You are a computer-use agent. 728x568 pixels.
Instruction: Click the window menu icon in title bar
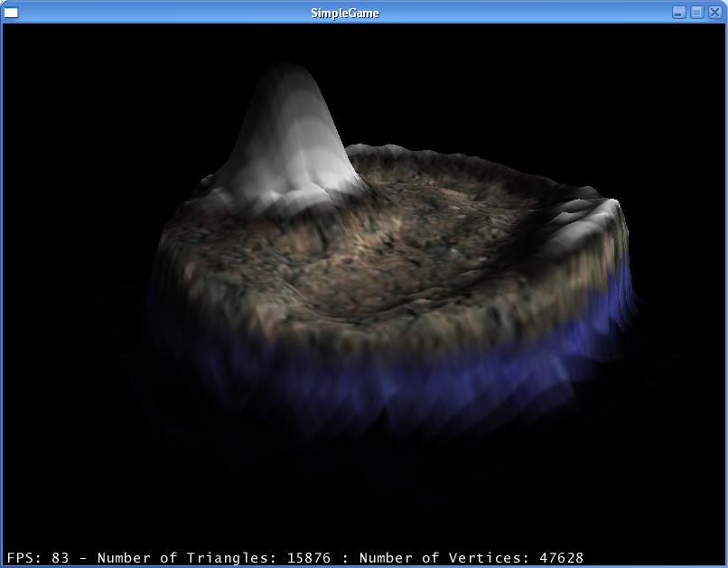[x=11, y=13]
